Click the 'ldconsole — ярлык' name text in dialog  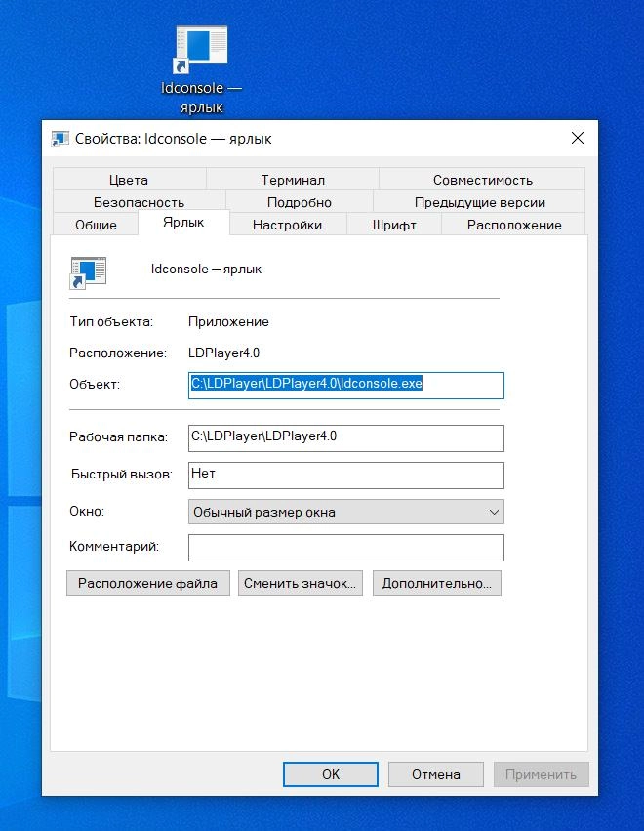coord(206,270)
